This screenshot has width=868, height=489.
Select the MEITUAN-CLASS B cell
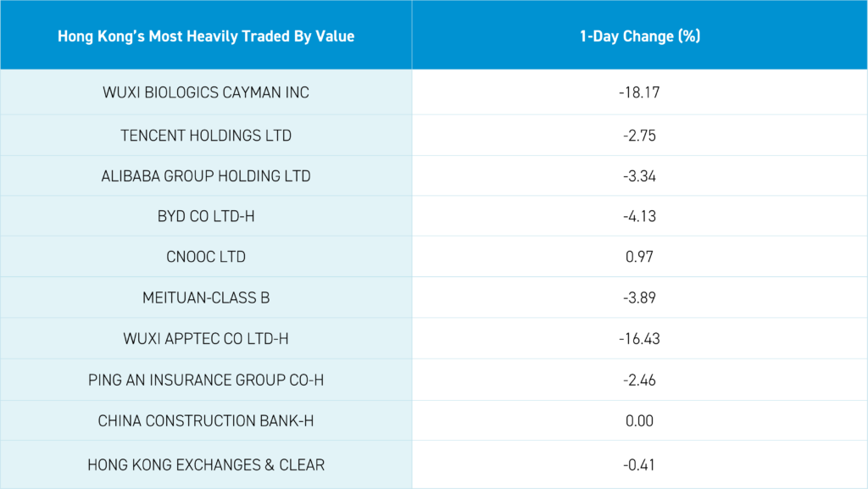(x=206, y=298)
